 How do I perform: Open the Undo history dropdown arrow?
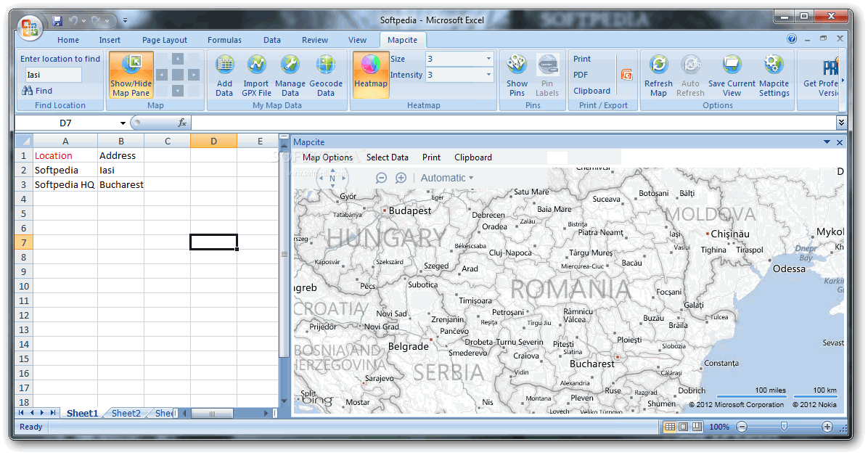84,21
